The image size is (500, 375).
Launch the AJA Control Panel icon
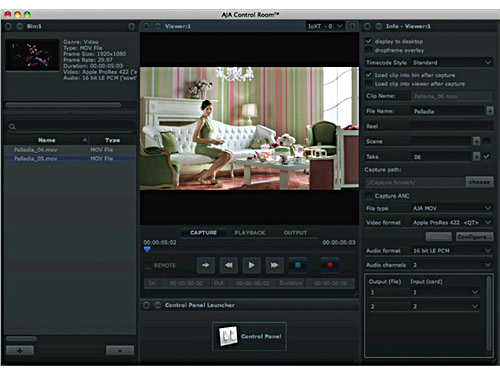249,336
